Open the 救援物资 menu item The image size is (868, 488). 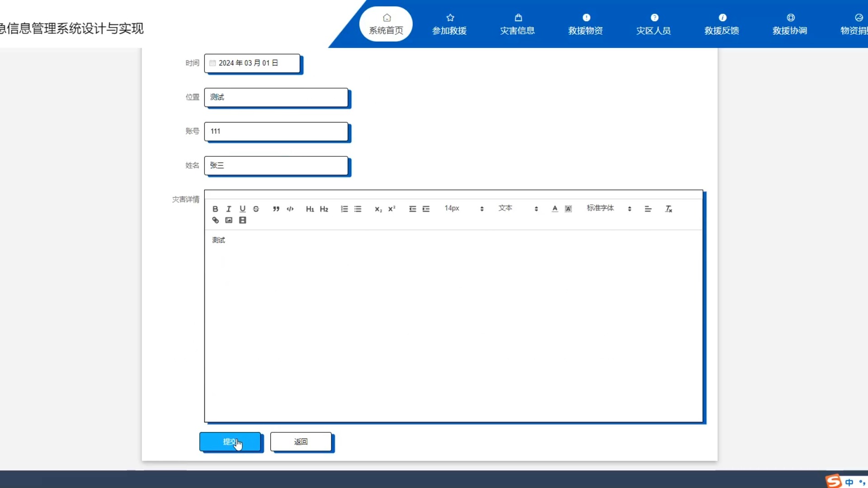[x=585, y=24]
